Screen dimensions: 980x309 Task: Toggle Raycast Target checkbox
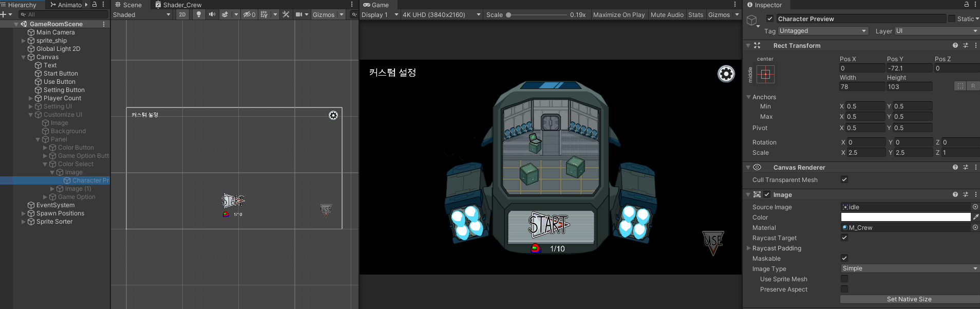[844, 238]
